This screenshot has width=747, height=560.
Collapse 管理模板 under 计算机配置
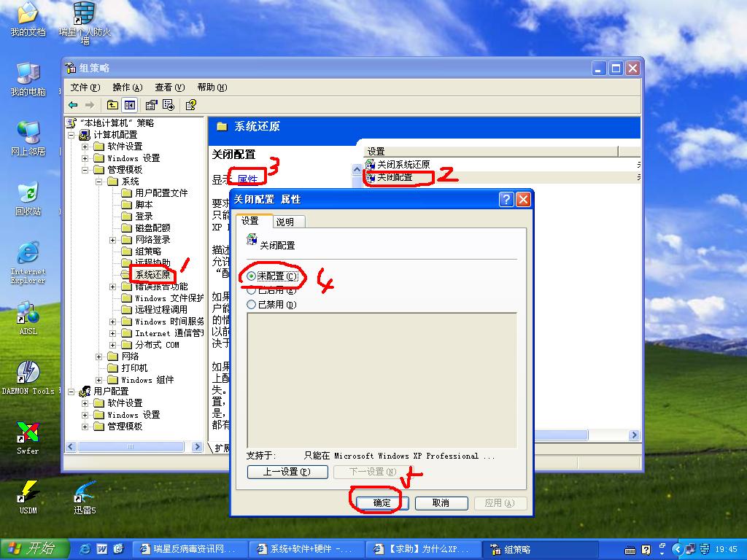click(85, 169)
